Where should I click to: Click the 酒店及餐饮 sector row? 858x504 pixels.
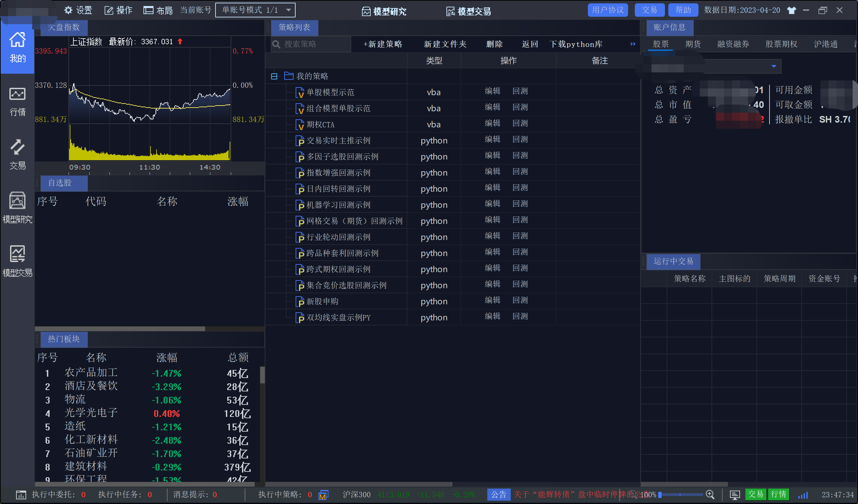click(x=147, y=386)
